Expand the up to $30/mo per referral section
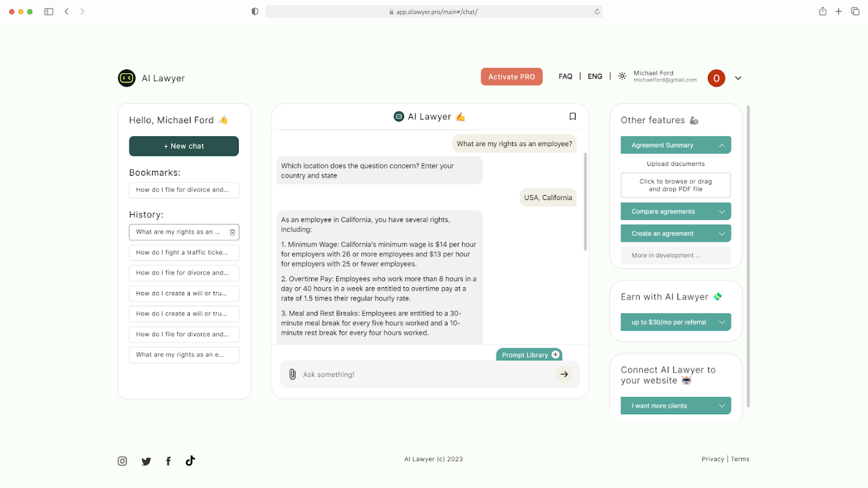 [676, 322]
